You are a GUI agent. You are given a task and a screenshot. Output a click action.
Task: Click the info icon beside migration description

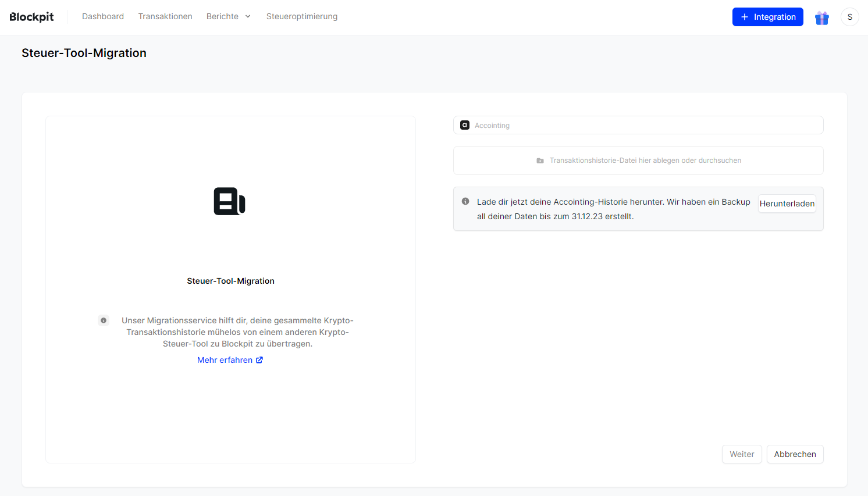click(104, 320)
